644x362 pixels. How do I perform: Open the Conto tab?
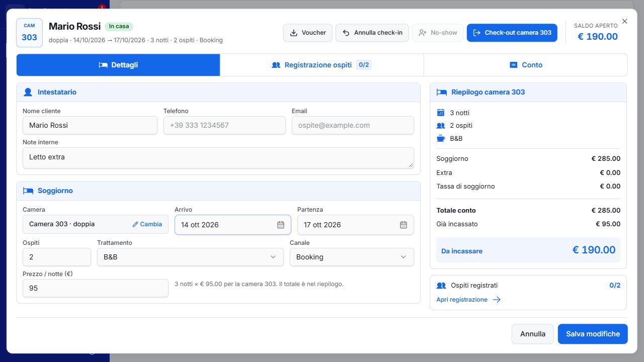click(x=526, y=65)
